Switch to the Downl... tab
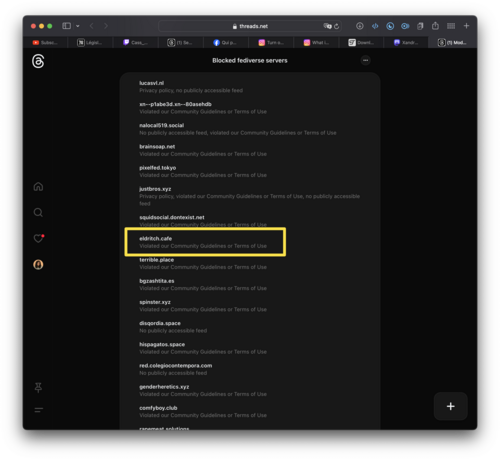 pos(361,43)
